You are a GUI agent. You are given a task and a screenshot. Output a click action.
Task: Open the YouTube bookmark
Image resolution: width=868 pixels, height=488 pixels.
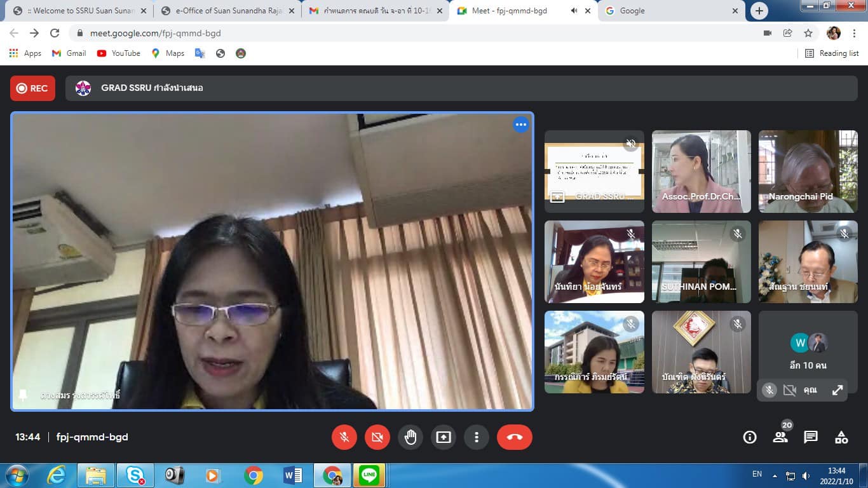coord(119,53)
